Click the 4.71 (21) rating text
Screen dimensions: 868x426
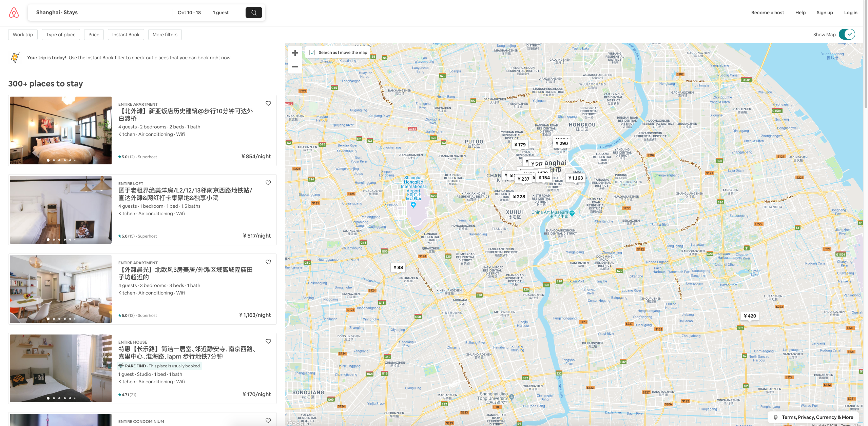click(127, 395)
